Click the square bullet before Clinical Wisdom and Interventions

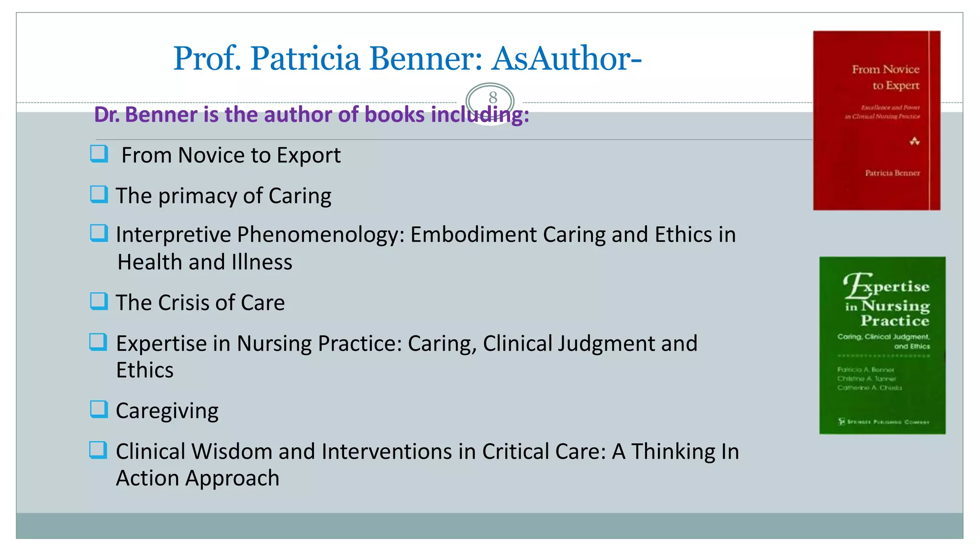coord(99,450)
